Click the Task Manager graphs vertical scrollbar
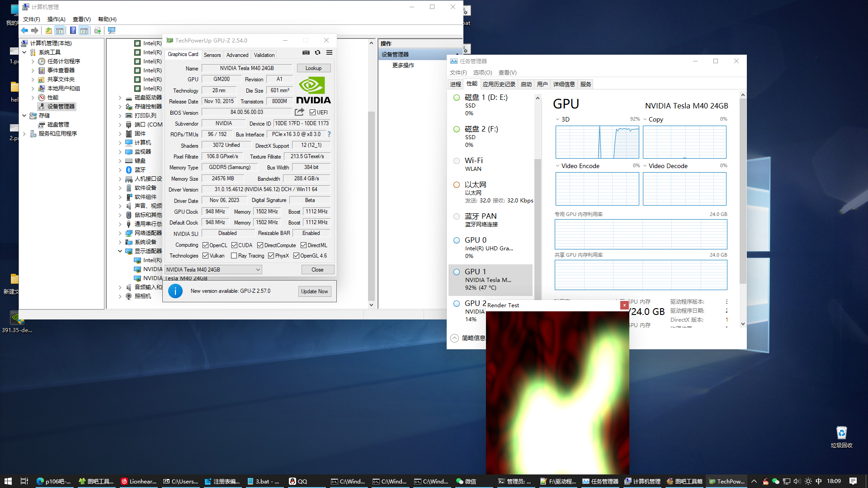The height and width of the screenshot is (488, 868). click(743, 190)
